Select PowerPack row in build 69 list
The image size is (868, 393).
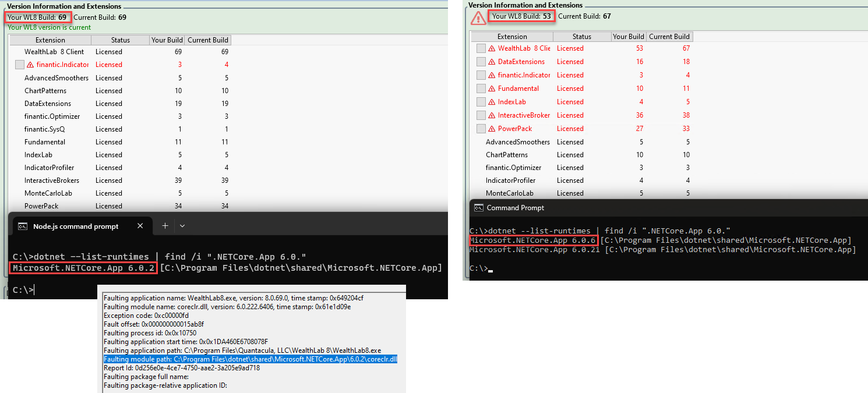tap(120, 206)
